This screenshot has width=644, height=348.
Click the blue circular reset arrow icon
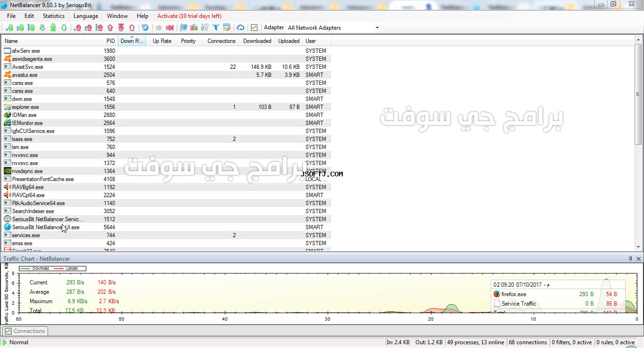point(145,28)
